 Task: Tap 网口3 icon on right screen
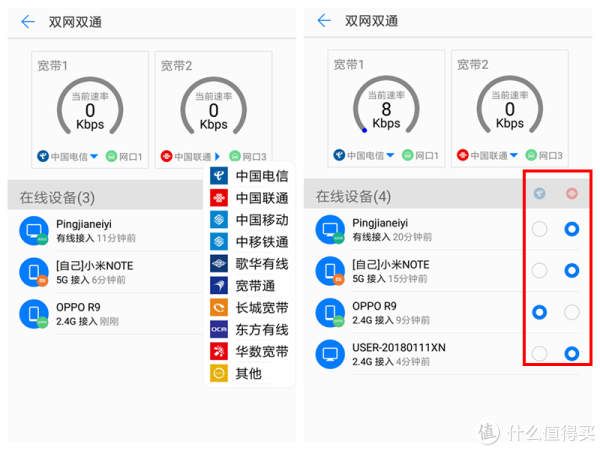tap(531, 155)
